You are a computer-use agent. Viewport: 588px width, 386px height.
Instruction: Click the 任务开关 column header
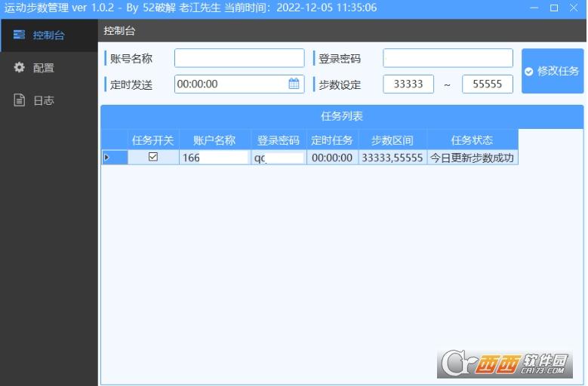pos(153,140)
